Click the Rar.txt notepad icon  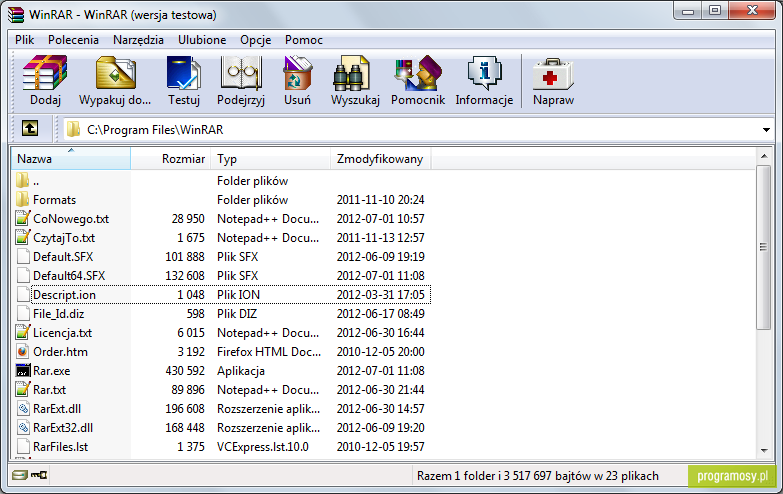[x=23, y=389]
